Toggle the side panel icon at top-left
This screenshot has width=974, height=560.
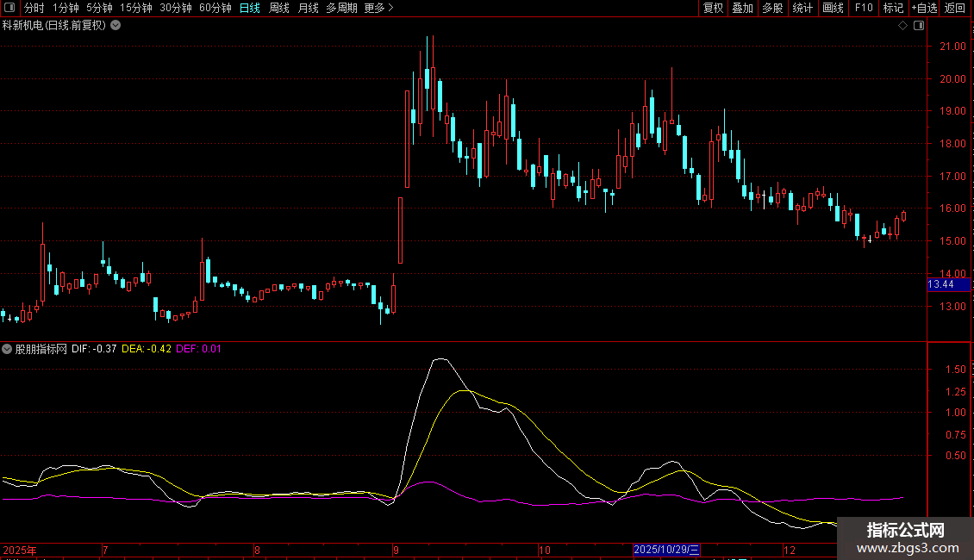(9, 8)
